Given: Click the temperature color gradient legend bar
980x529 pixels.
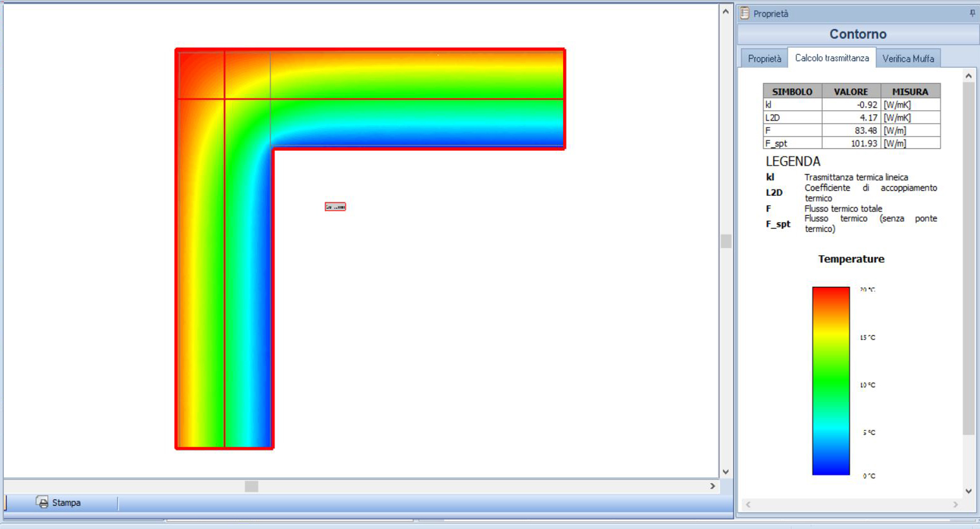Looking at the screenshot, I should [x=831, y=381].
